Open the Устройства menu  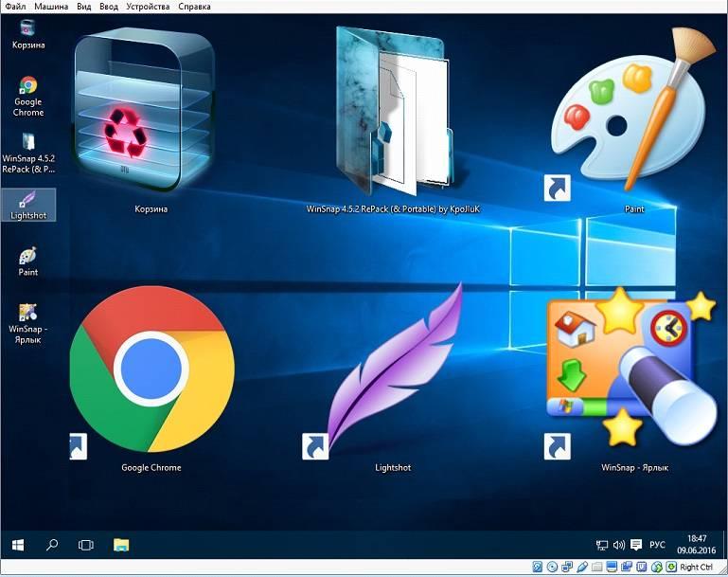[x=148, y=7]
